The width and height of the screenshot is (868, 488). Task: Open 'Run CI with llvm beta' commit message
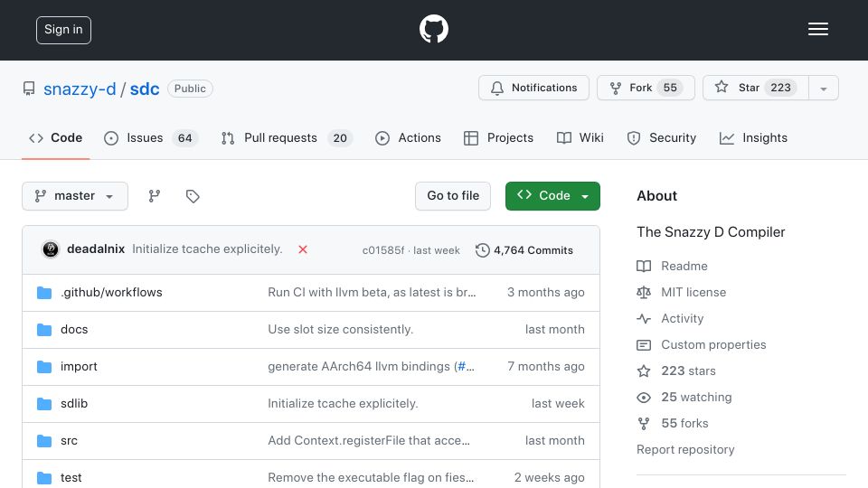coord(372,292)
